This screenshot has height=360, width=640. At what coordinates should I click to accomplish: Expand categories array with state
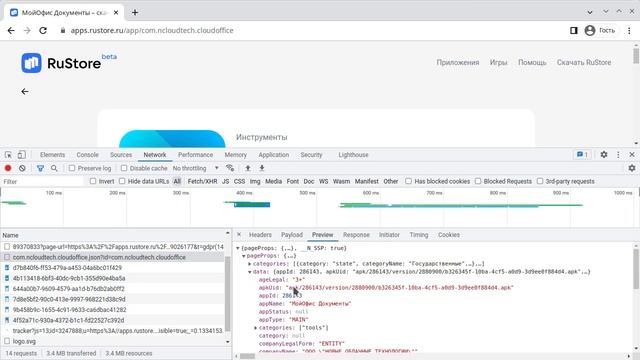point(250,264)
